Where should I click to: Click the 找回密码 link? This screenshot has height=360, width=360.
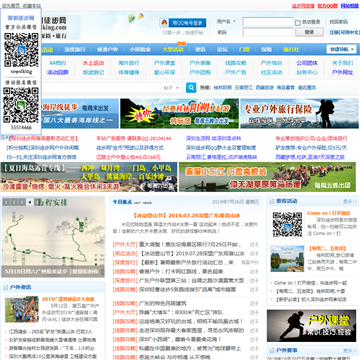pos(338,22)
